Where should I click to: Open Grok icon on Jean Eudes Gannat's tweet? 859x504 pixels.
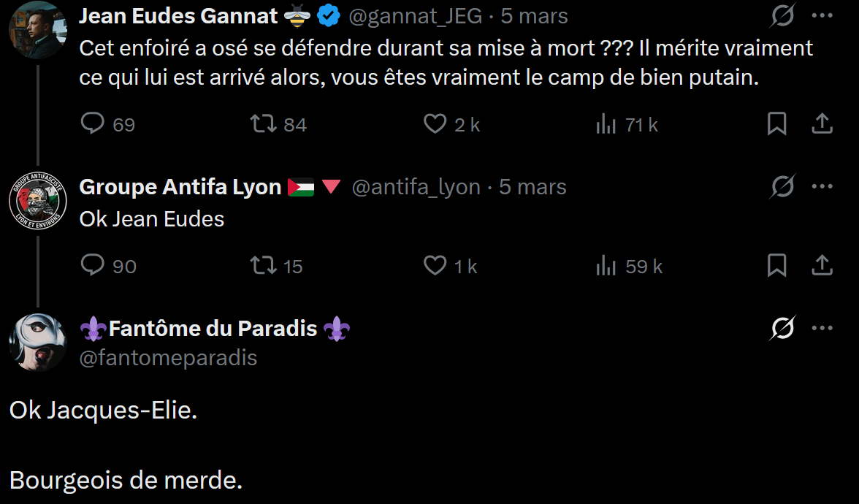[x=782, y=16]
